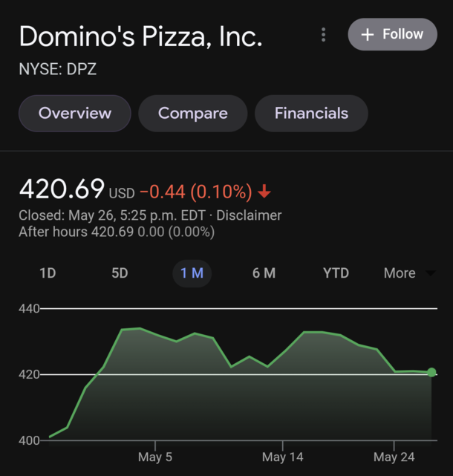
Task: Click the May 5 chart axis label
Action: coord(155,457)
